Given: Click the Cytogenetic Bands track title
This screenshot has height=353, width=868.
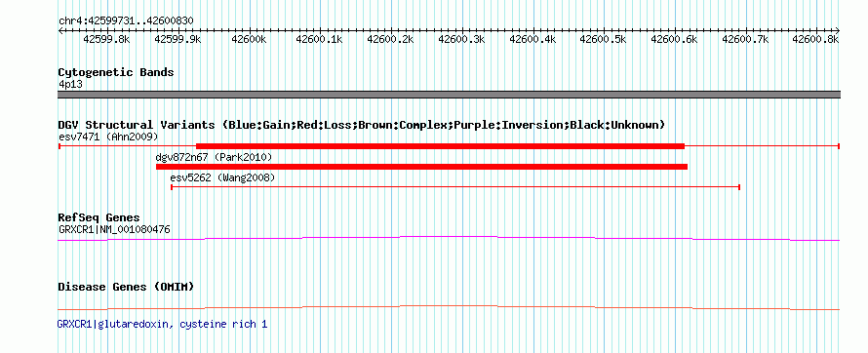Looking at the screenshot, I should (116, 72).
